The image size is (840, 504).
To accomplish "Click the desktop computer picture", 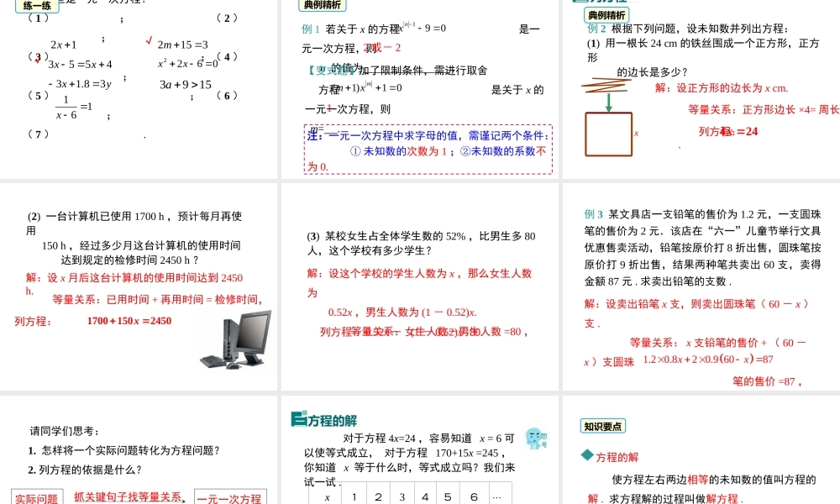I will point(236,339).
